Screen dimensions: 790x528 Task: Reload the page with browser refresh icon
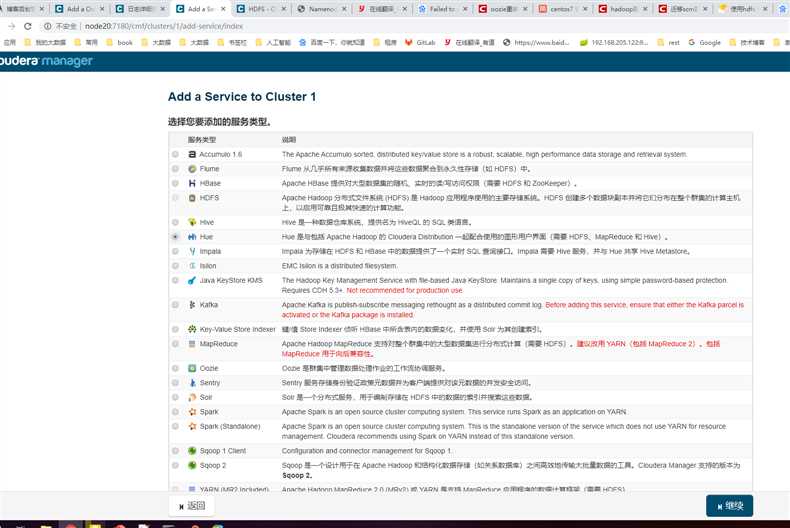[28, 26]
